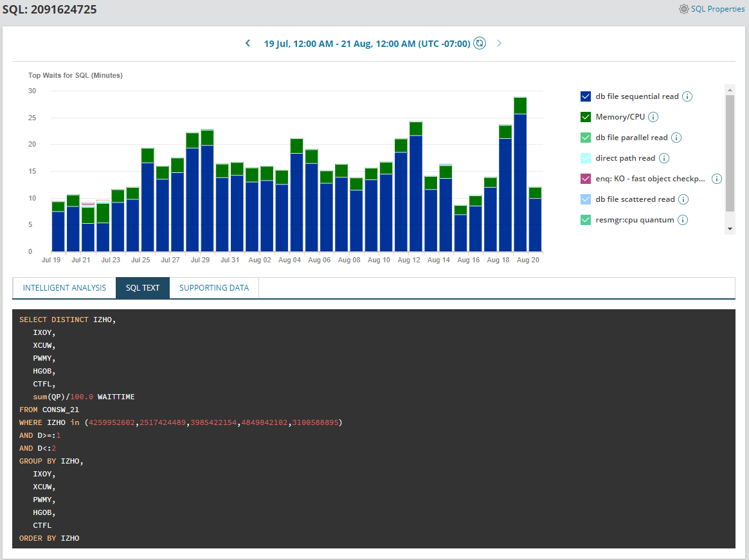Image resolution: width=749 pixels, height=560 pixels.
Task: Click 'ORDER BY IZHO' line in SQL text
Action: tap(50, 538)
